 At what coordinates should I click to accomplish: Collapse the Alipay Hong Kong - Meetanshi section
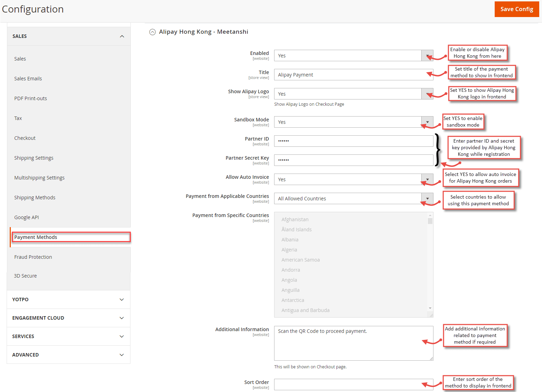152,32
